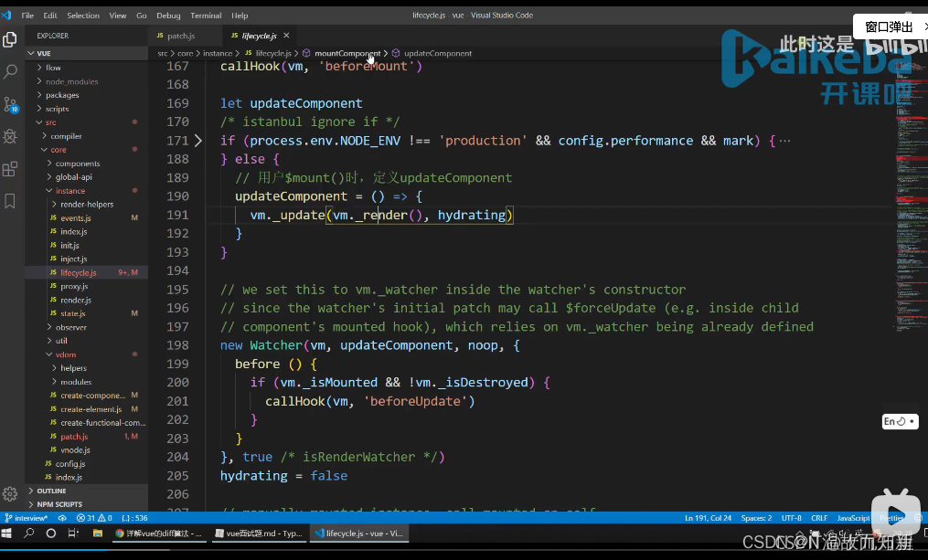Open the Manage gear icon

click(x=10, y=494)
